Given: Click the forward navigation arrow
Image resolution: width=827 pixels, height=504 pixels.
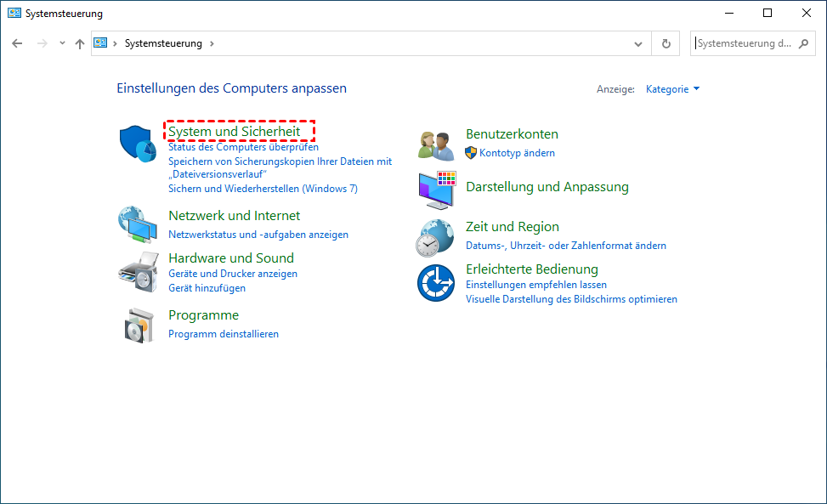Looking at the screenshot, I should 42,43.
